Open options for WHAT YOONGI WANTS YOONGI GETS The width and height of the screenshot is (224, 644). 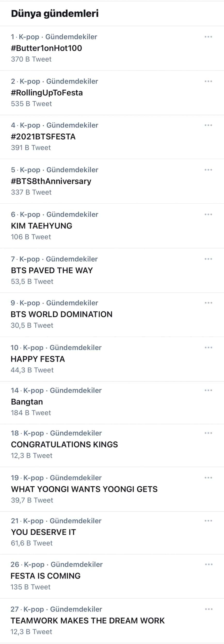coord(208,478)
